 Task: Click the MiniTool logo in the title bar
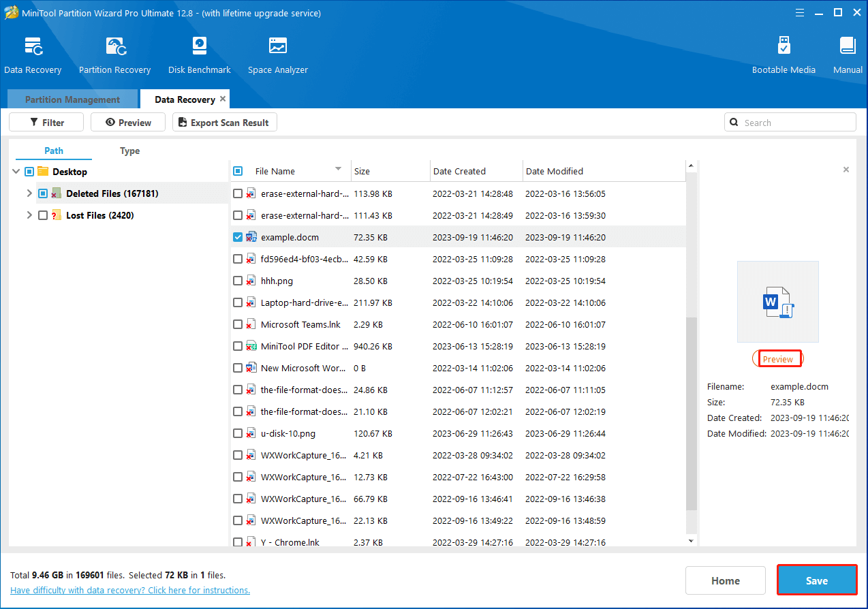click(x=12, y=13)
